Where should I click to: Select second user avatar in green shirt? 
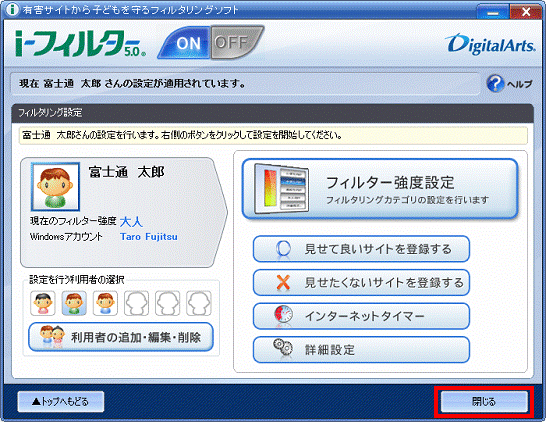(x=74, y=303)
